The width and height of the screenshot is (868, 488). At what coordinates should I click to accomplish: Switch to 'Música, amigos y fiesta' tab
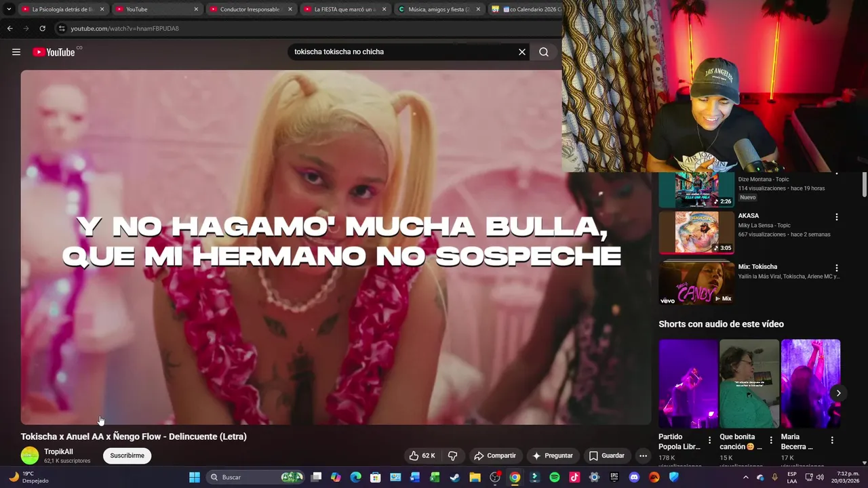coord(439,9)
